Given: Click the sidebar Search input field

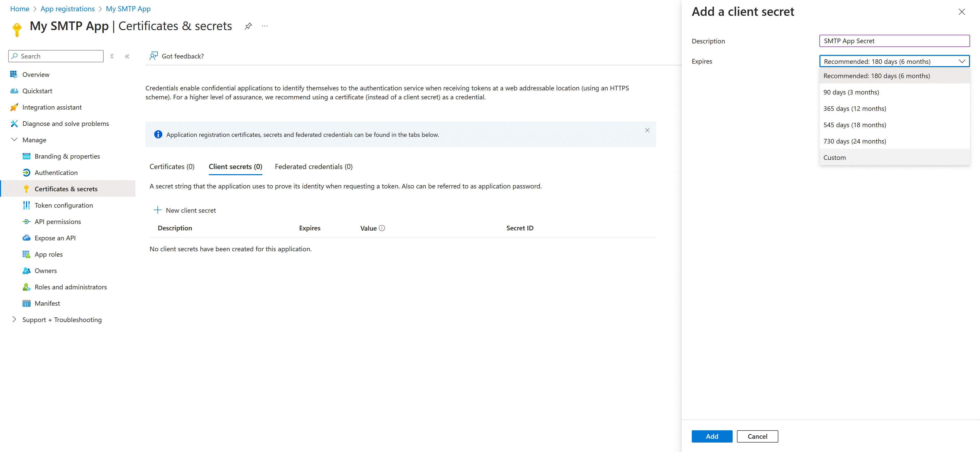Looking at the screenshot, I should [x=56, y=56].
